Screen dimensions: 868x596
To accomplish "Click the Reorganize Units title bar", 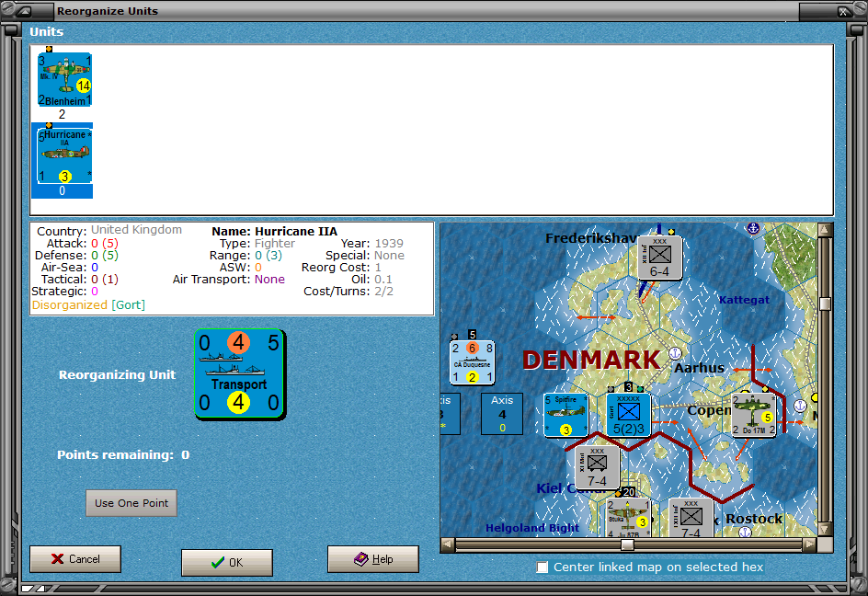I will (427, 11).
